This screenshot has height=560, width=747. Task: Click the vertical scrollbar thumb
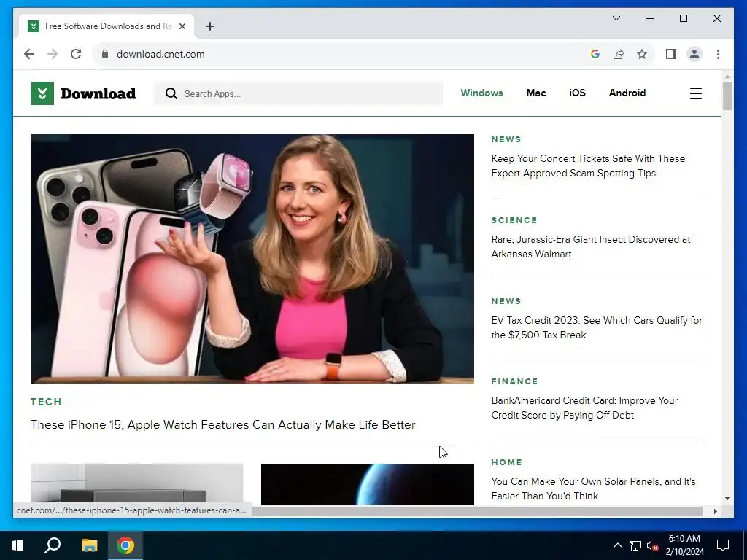727,96
